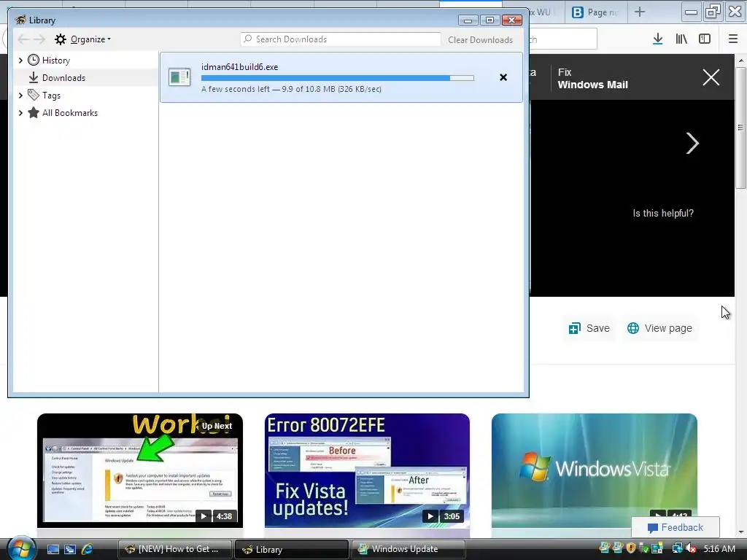Expand the Tags tree node
Screen dimensions: 747x560
(20, 96)
